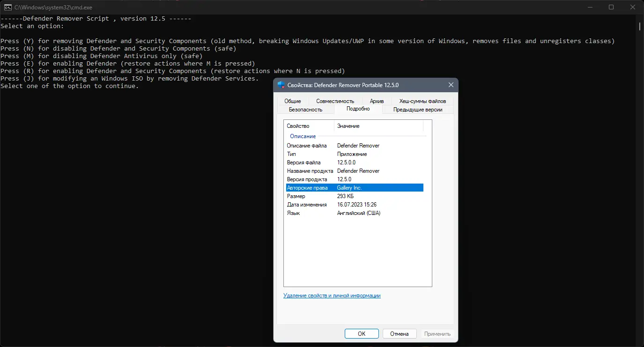
Task: Maximize the cmd.exe window
Action: point(611,7)
